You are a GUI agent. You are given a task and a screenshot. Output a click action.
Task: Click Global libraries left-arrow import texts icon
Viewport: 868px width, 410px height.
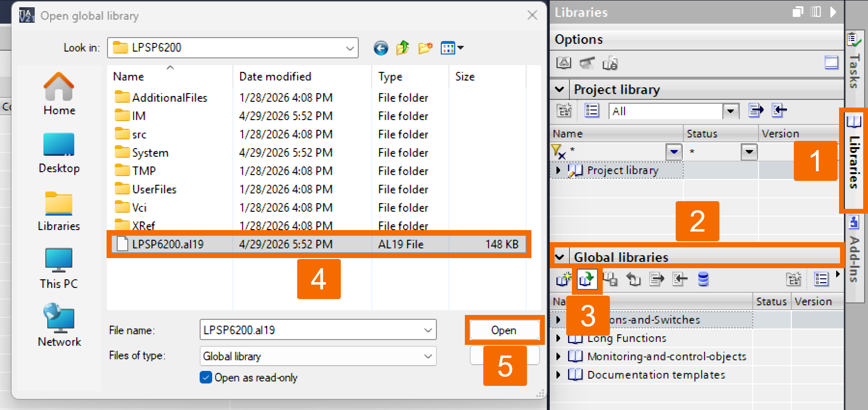tap(680, 279)
